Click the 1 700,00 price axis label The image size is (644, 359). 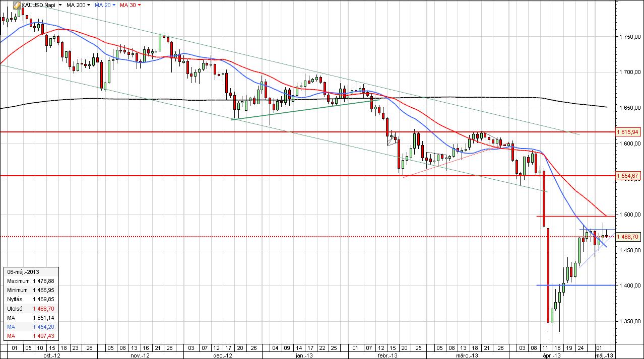click(629, 73)
